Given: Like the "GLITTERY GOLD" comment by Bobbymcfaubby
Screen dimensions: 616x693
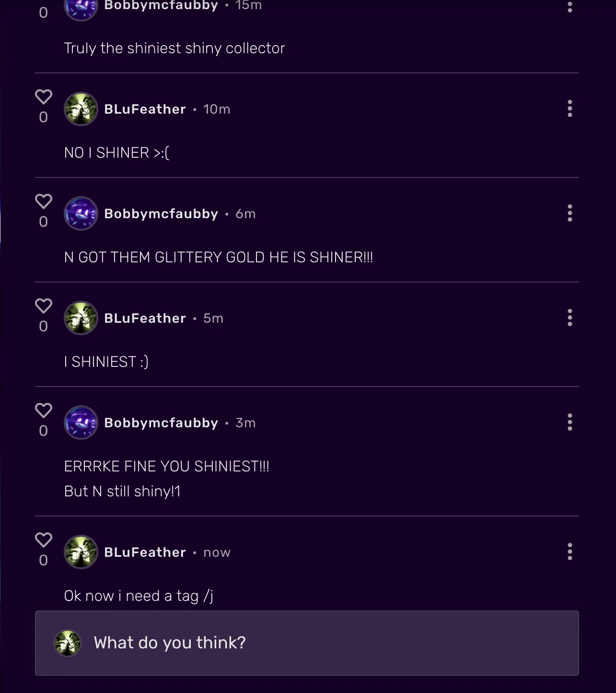Looking at the screenshot, I should pos(44,201).
